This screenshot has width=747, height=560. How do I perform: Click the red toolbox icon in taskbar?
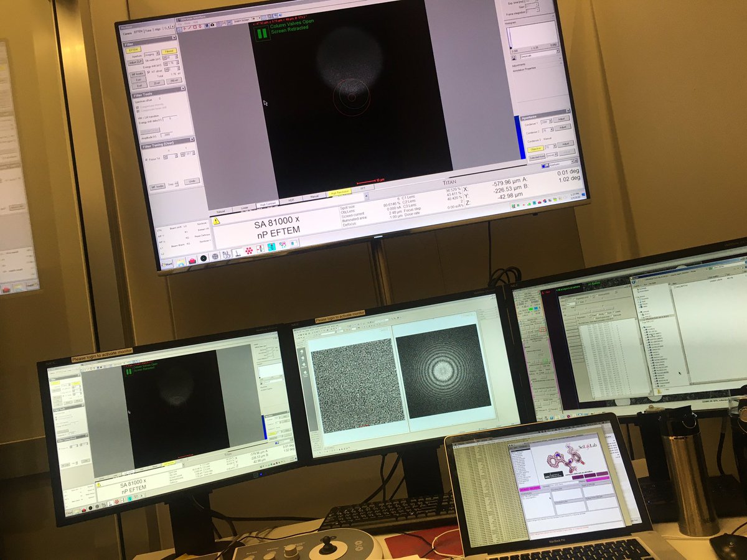[192, 261]
